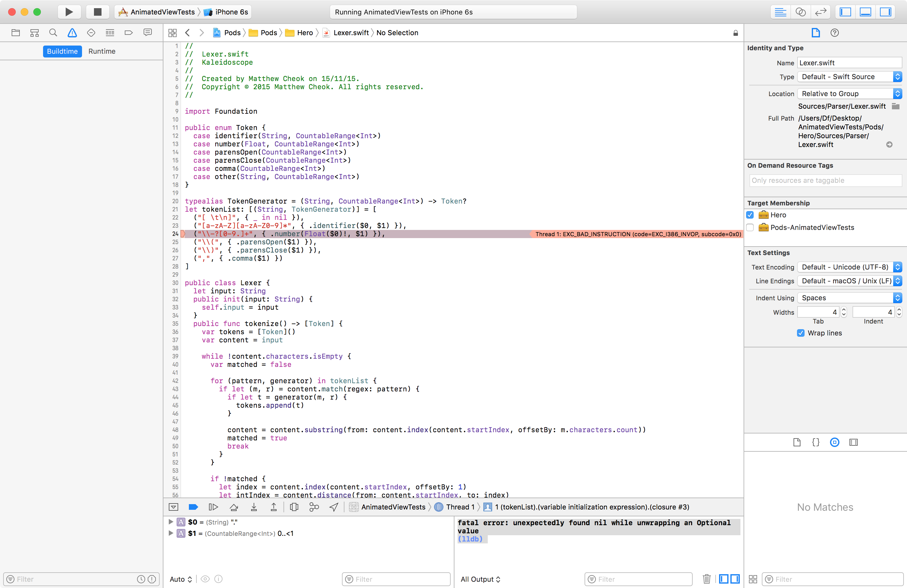Open the File inspector
Screen dimensions: 907x588
click(816, 33)
